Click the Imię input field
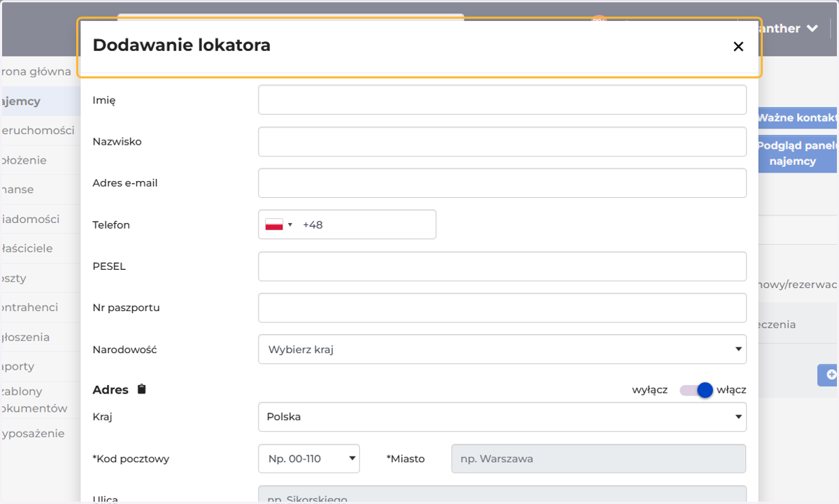839x504 pixels. click(x=502, y=100)
